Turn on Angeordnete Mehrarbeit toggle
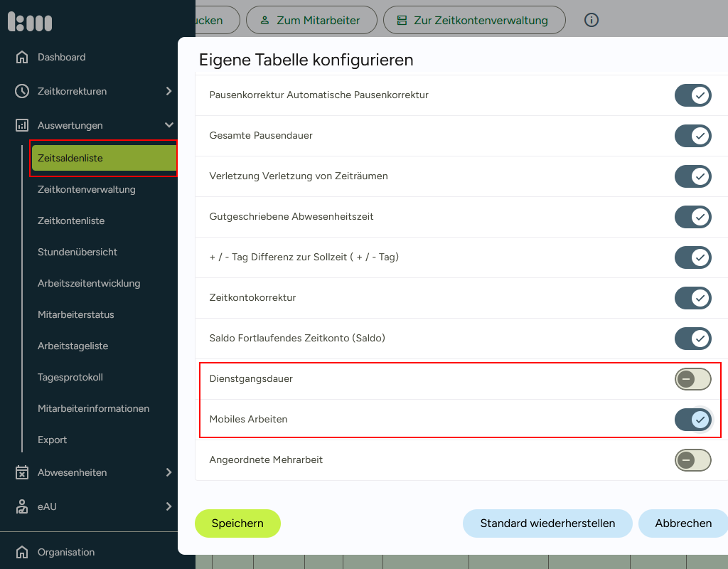The image size is (728, 569). click(x=692, y=460)
